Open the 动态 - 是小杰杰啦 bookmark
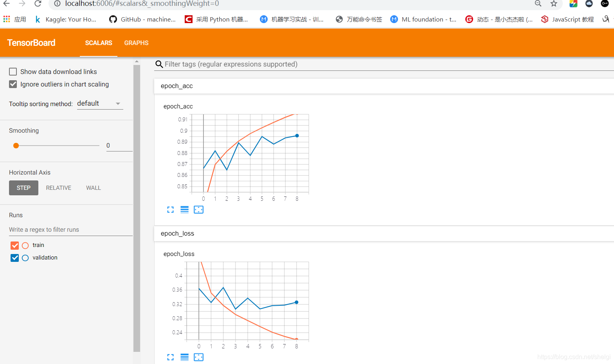Viewport: 614px width, 364px height. [499, 19]
